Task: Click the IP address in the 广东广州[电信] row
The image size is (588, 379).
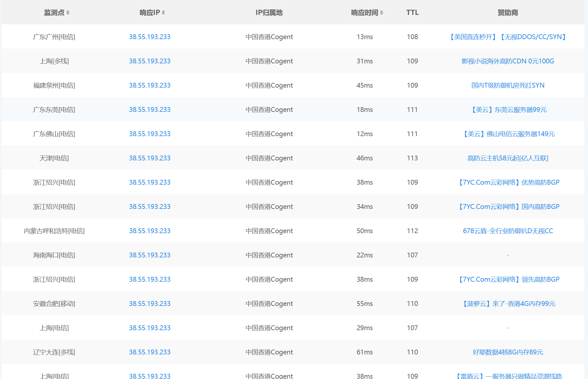Action: point(150,37)
